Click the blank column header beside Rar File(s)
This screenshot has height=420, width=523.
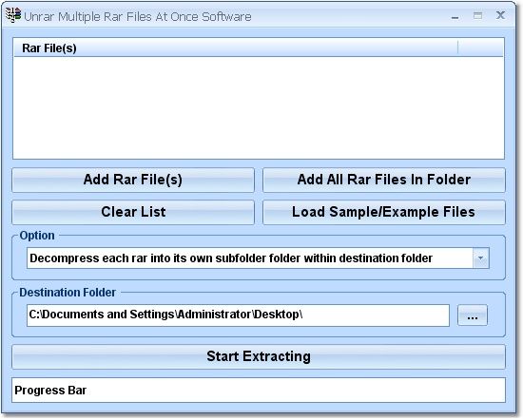(x=480, y=48)
